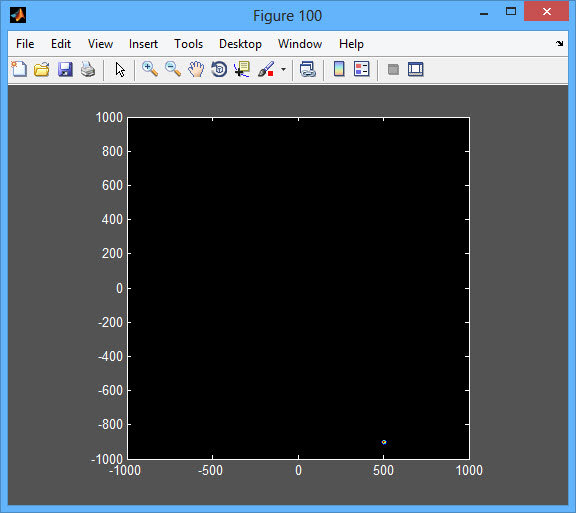Expand the Desktop menu
The height and width of the screenshot is (513, 576).
[240, 44]
